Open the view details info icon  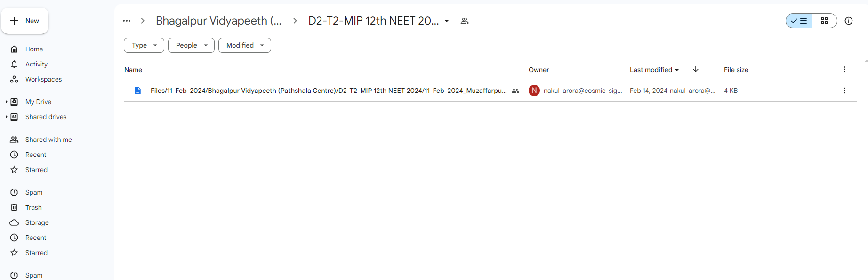point(849,21)
